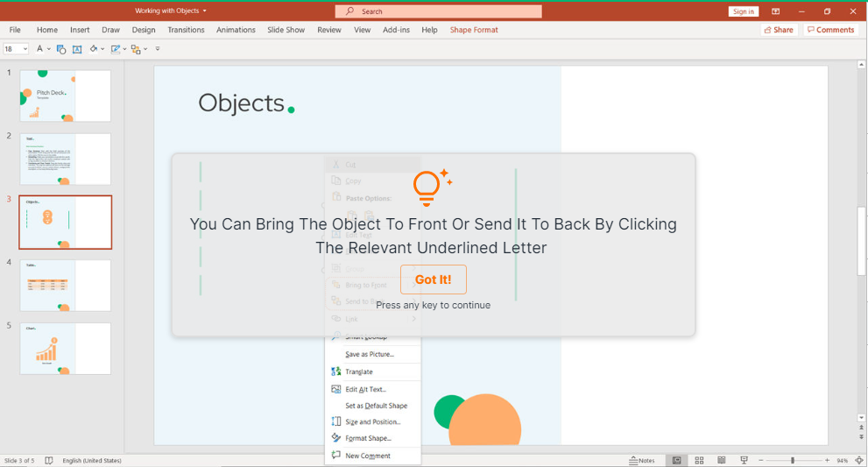Switch to the Slide Show tab
The height and width of the screenshot is (467, 868).
point(286,30)
